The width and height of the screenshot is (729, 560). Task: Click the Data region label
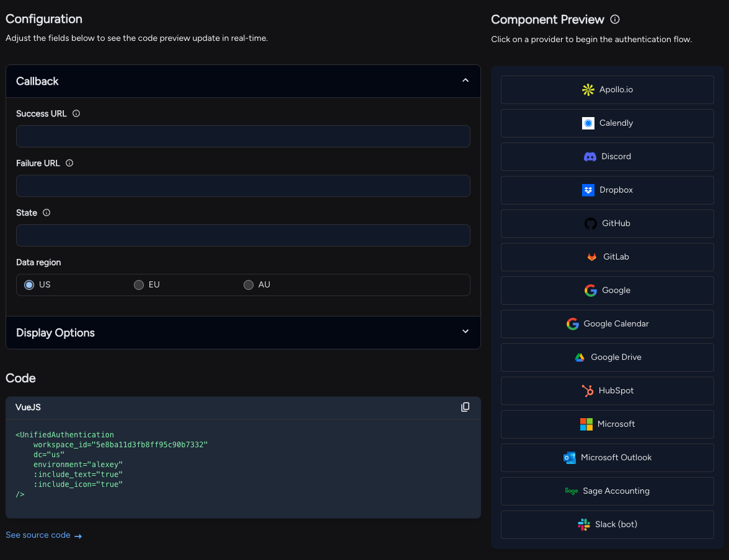click(38, 263)
